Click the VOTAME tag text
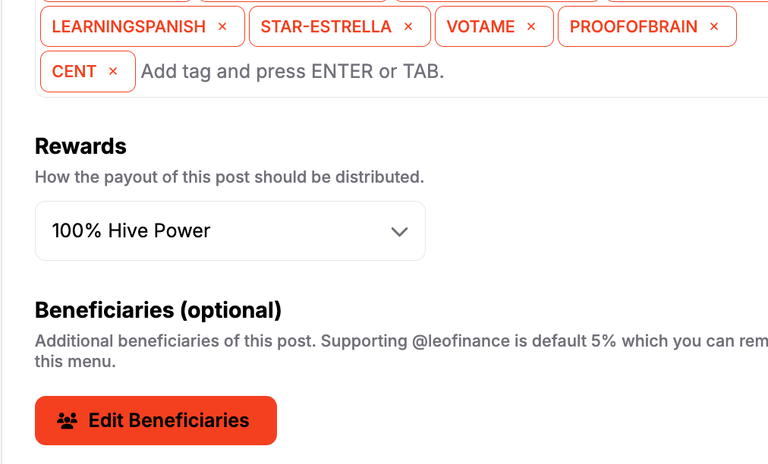 tap(480, 26)
